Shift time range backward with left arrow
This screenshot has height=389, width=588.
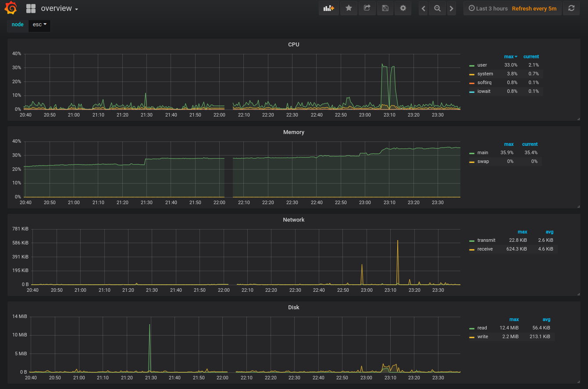tap(423, 8)
